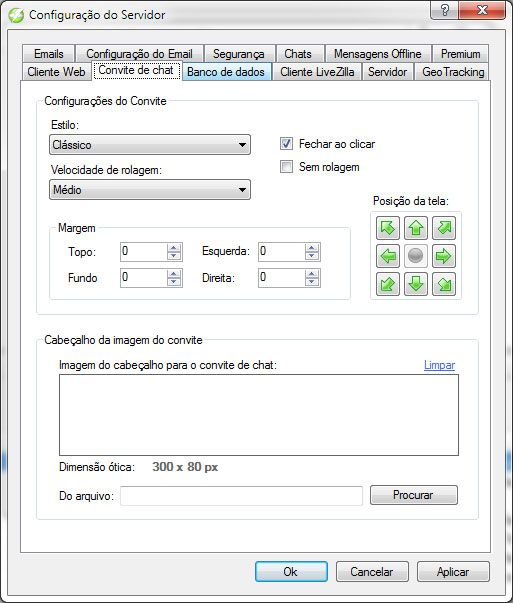Screen dimensions: 513x603
Task: Focus the Do arquivo text field
Action: coord(242,496)
